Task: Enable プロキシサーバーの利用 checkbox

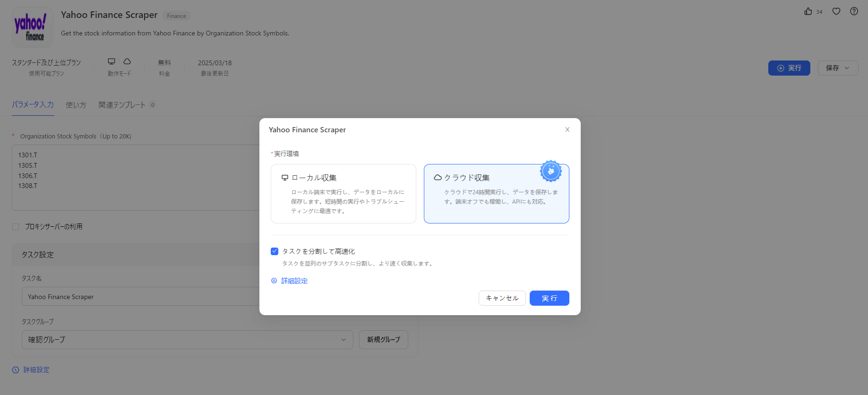Action: (16, 227)
